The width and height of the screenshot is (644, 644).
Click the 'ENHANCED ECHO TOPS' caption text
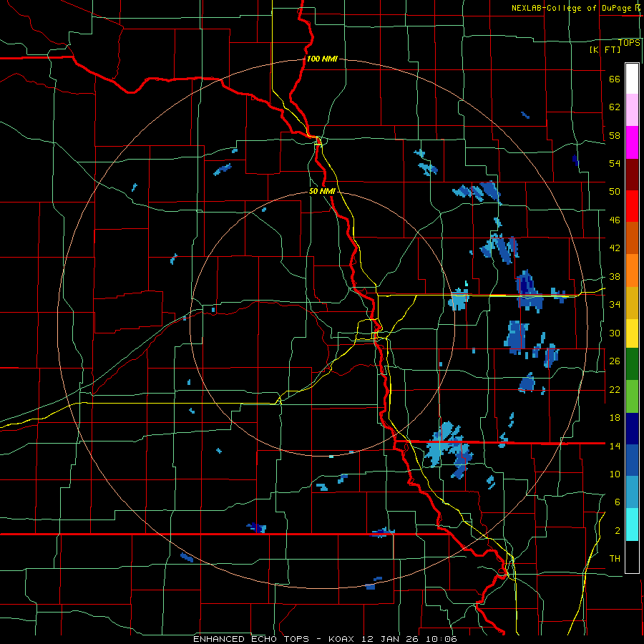tap(251, 639)
